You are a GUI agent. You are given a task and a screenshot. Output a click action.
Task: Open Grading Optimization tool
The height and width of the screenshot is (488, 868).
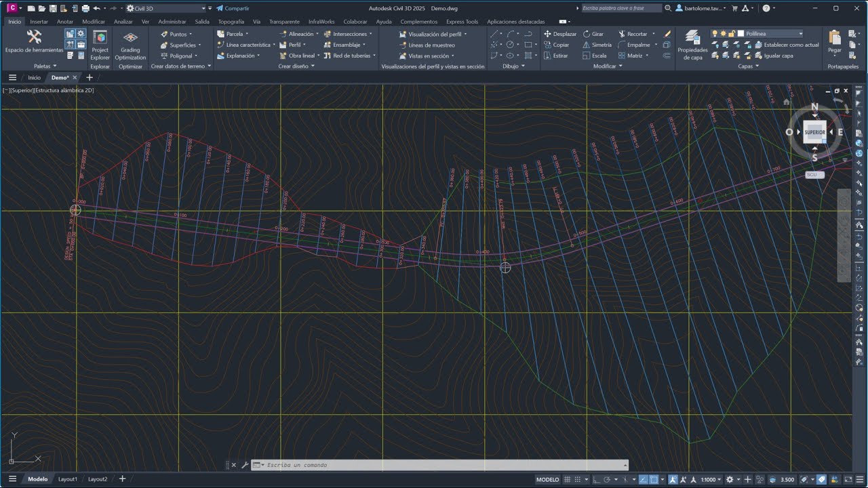pyautogui.click(x=130, y=44)
